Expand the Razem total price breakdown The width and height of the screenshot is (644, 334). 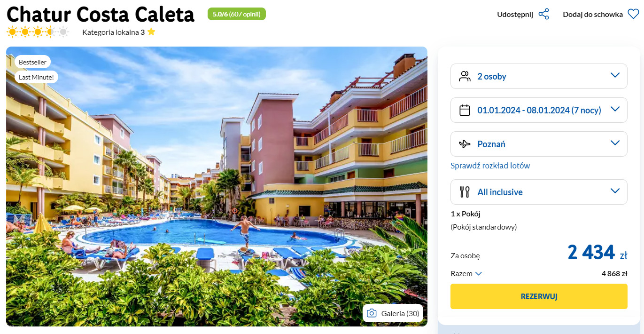tap(466, 274)
